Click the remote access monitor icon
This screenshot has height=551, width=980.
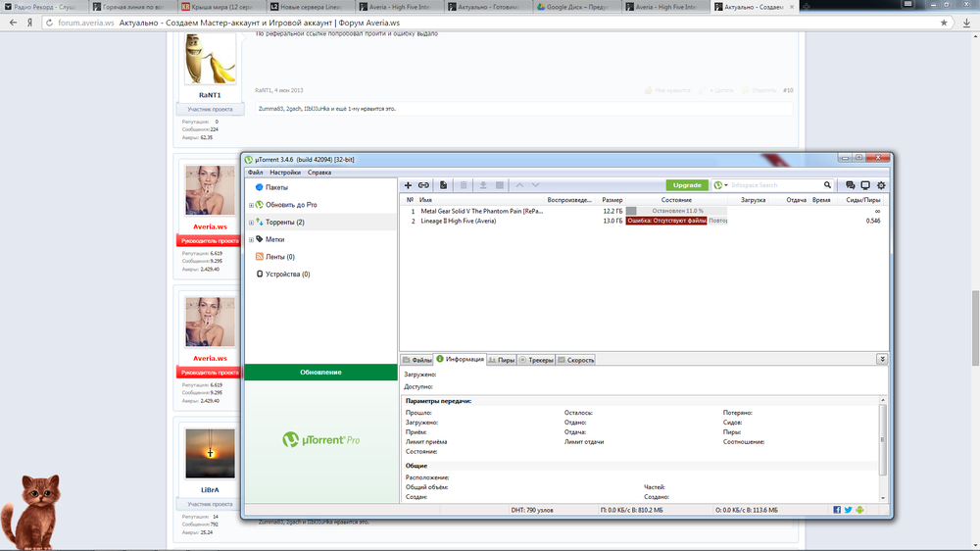(x=865, y=185)
